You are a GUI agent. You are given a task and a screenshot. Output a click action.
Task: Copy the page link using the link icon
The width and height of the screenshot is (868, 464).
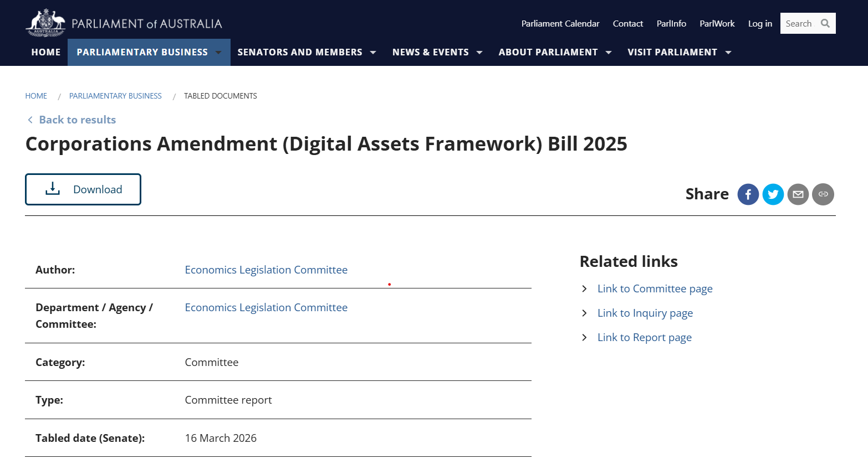pos(823,194)
